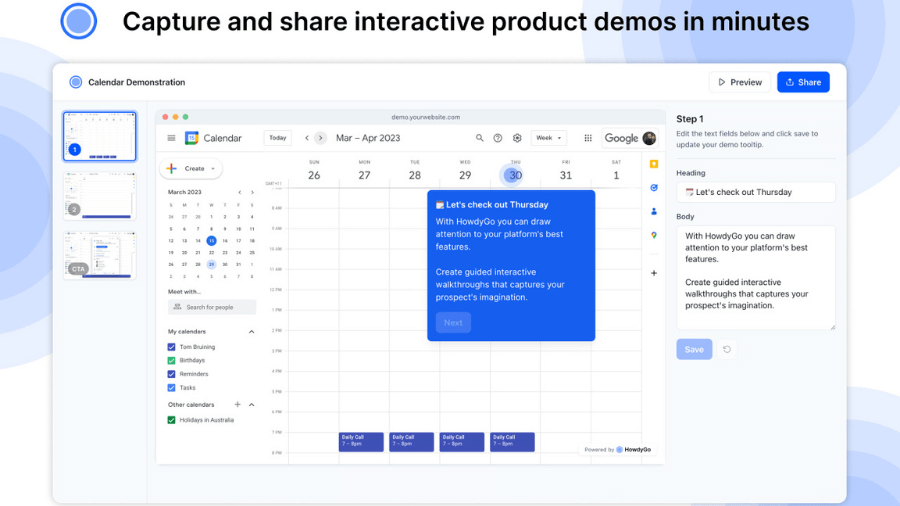Select highlighted day 15 in mini calendar
900x506 pixels.
click(211, 241)
